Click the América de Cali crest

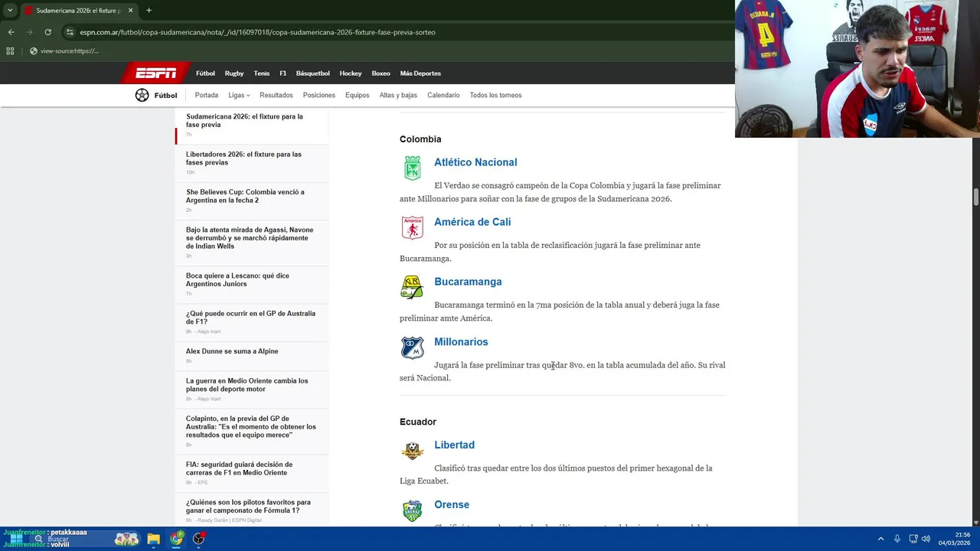[x=413, y=227]
